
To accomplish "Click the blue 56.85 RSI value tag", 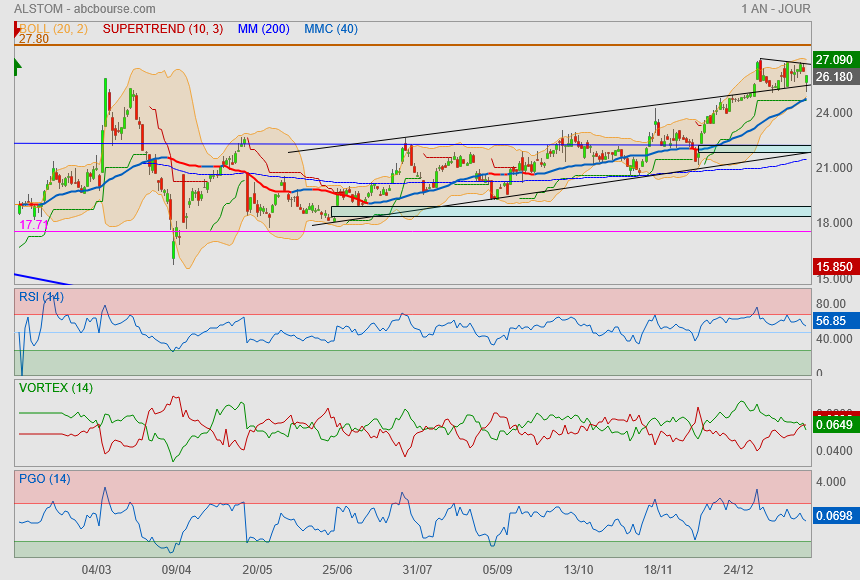I will coord(832,321).
